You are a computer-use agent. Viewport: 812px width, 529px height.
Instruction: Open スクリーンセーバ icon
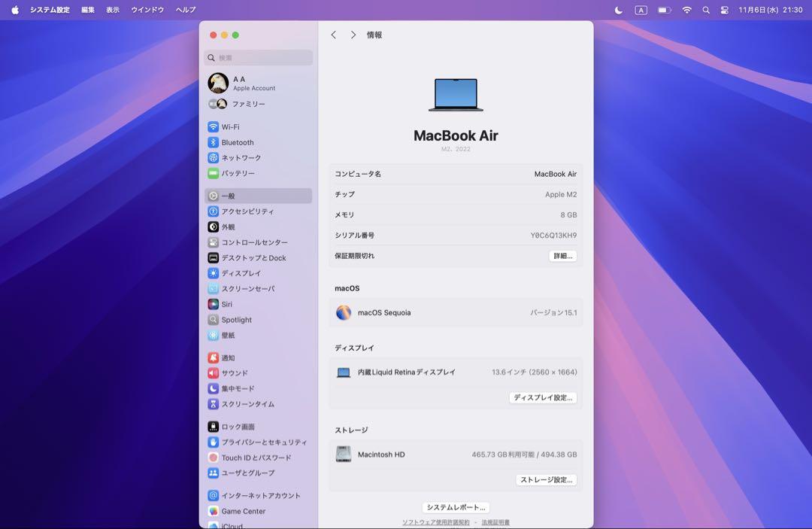click(x=213, y=289)
